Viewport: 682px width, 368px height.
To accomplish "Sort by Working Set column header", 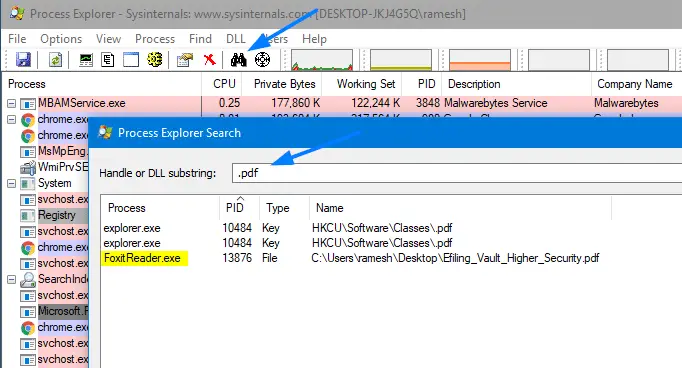I will pyautogui.click(x=361, y=84).
